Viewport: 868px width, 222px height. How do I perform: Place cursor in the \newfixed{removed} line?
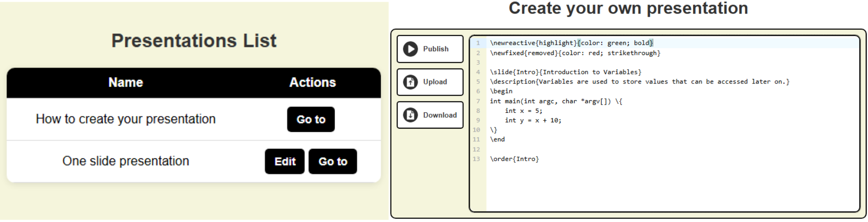point(575,53)
